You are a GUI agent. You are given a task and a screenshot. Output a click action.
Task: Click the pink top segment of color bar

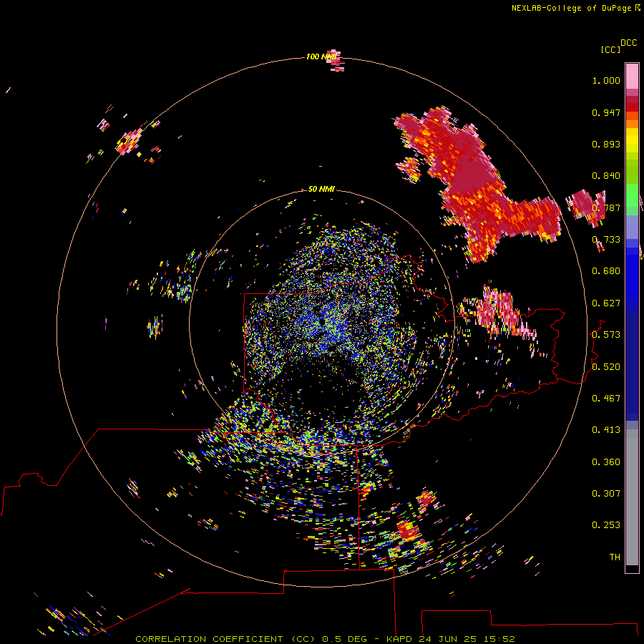(632, 76)
